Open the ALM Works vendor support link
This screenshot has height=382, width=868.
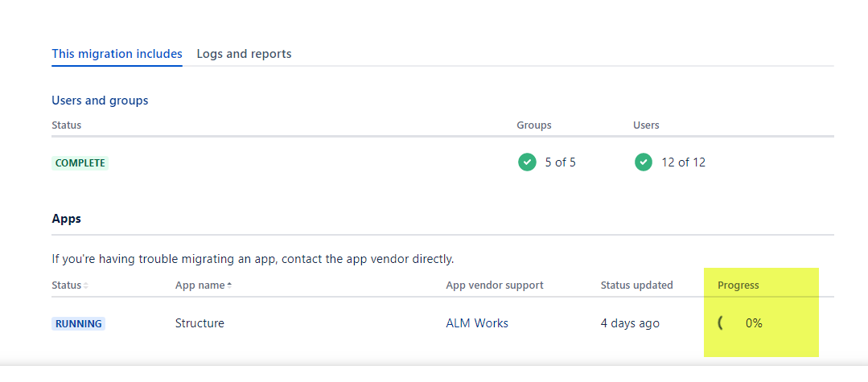pos(477,323)
